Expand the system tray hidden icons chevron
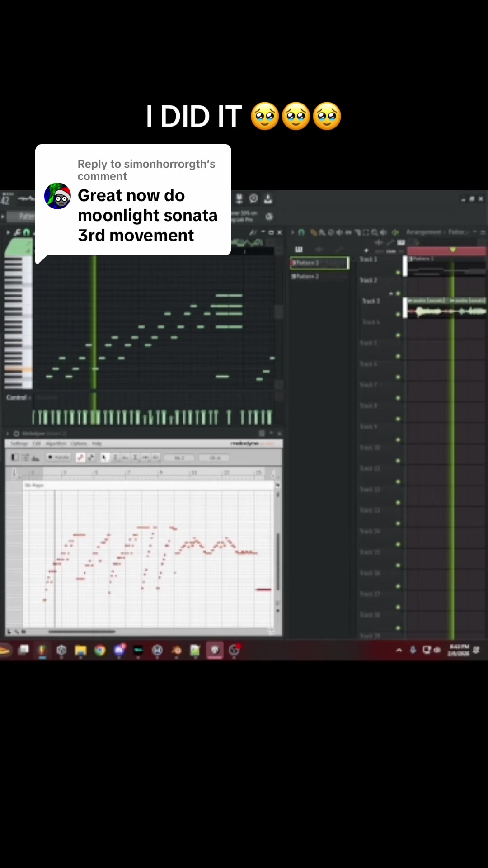Image resolution: width=488 pixels, height=868 pixels. [399, 650]
